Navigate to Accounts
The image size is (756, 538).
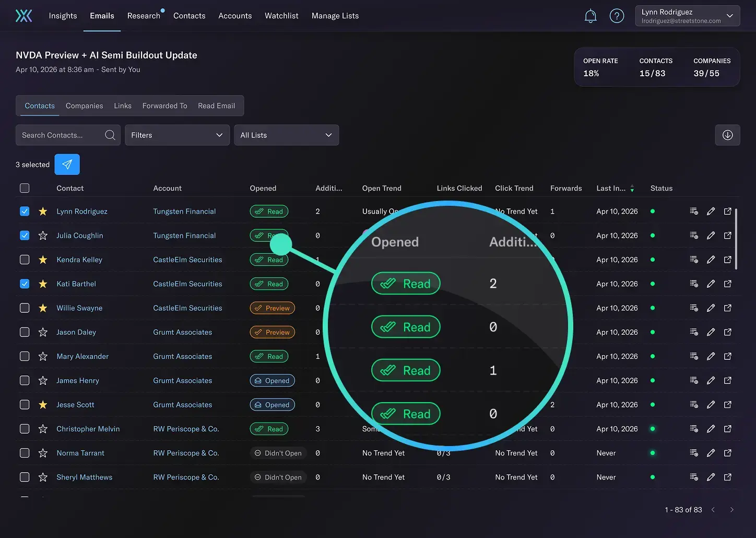[x=235, y=16]
